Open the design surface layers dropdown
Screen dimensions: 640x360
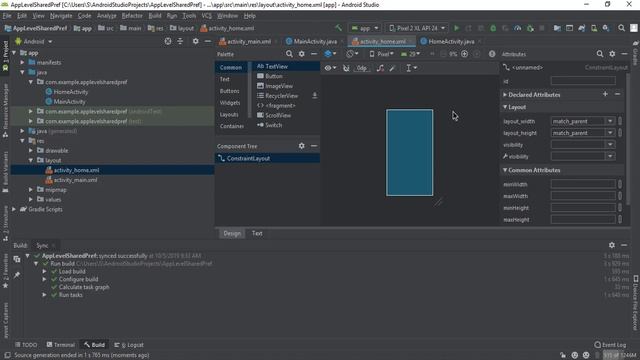tap(330, 54)
